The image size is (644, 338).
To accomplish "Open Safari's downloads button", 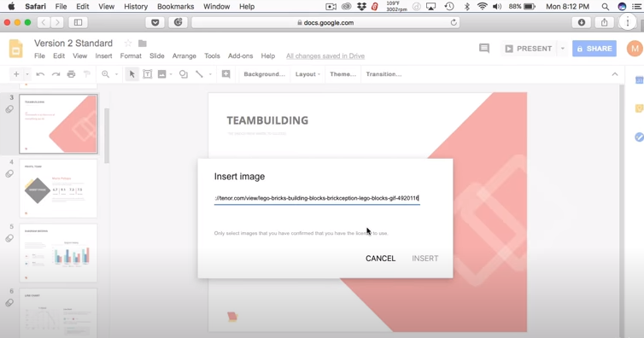I will (x=581, y=22).
